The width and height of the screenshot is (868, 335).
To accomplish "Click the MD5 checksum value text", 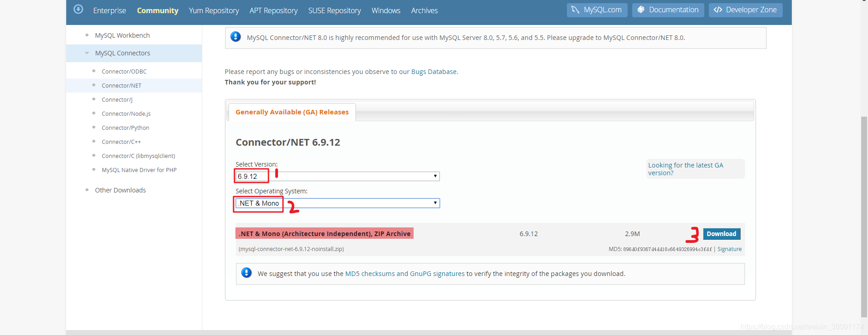I will pyautogui.click(x=668, y=249).
